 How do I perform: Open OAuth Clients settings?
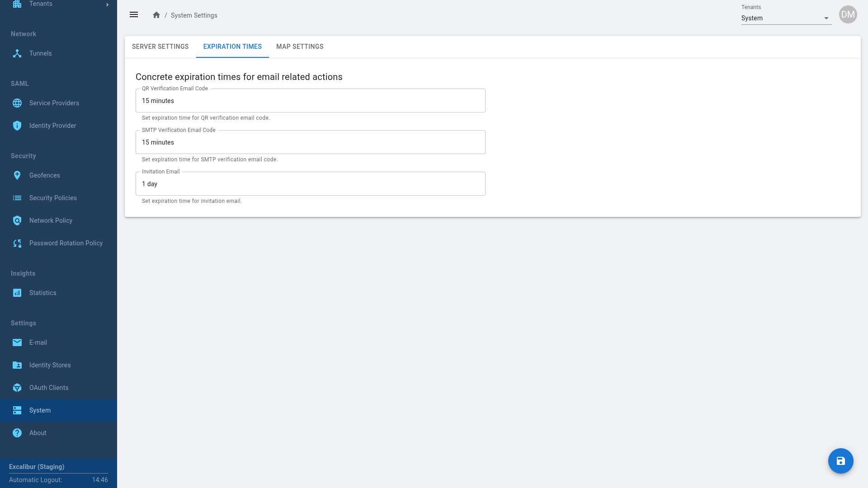[x=49, y=388]
